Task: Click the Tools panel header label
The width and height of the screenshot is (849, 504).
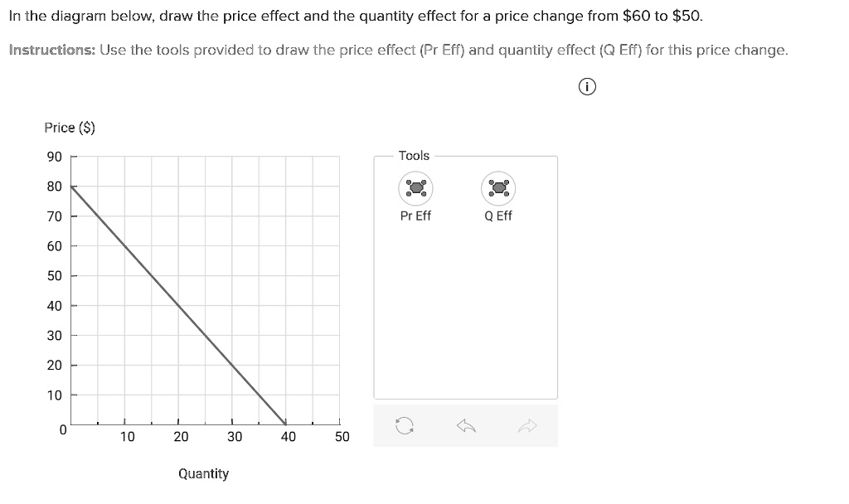Action: click(415, 156)
